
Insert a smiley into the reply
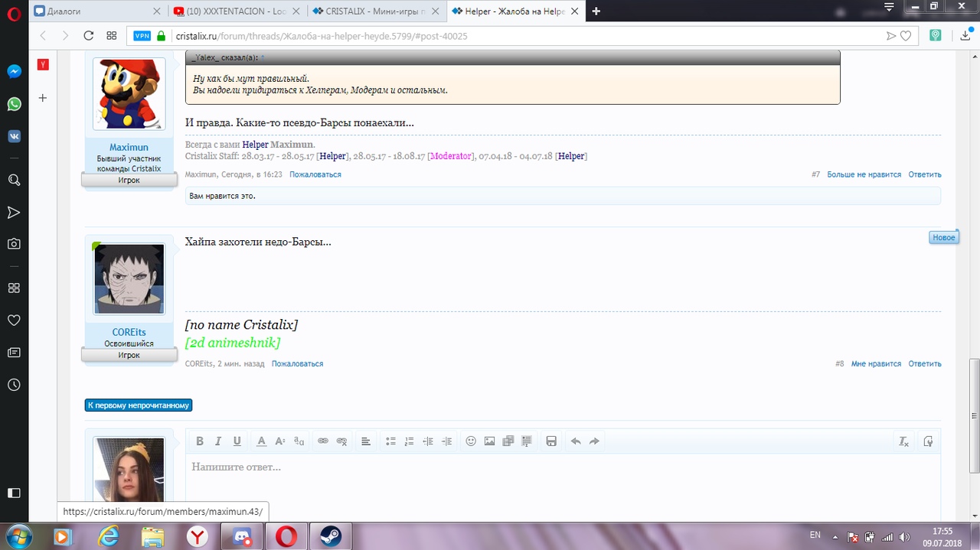tap(471, 441)
